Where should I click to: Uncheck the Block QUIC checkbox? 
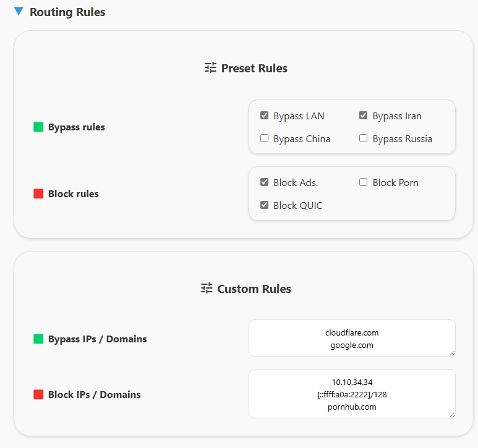pyautogui.click(x=264, y=205)
